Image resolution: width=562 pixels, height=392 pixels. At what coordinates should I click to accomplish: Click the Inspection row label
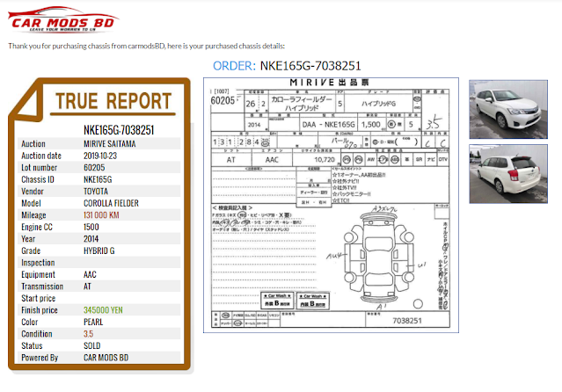tap(38, 263)
